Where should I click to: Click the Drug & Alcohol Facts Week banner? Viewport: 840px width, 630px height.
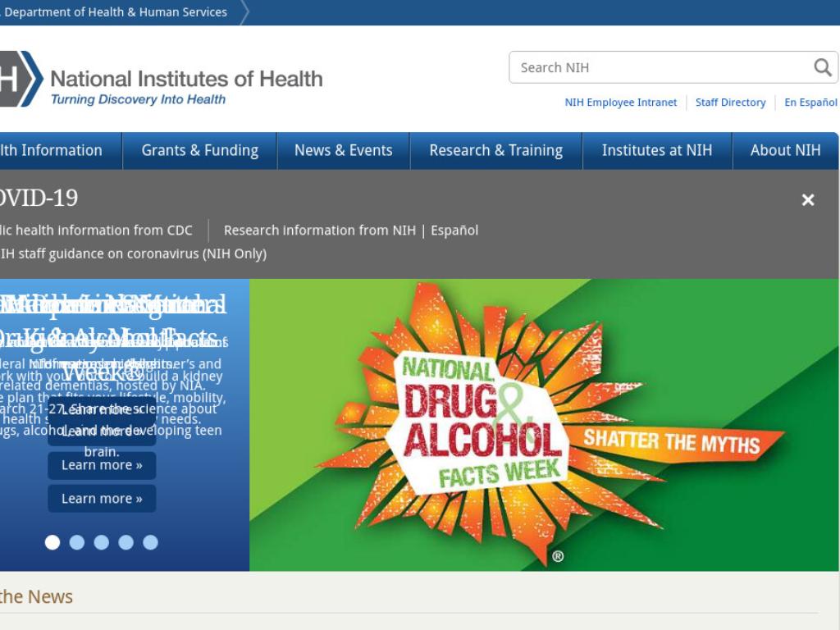click(544, 424)
